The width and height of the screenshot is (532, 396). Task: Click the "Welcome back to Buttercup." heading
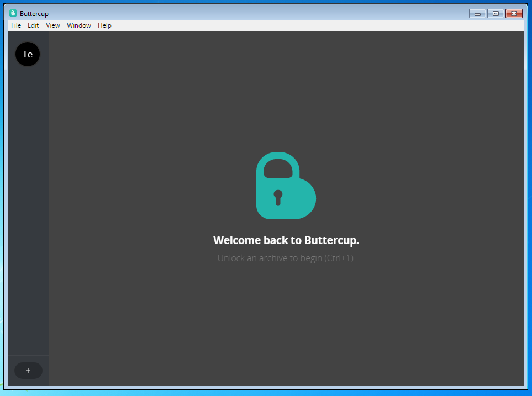(286, 240)
